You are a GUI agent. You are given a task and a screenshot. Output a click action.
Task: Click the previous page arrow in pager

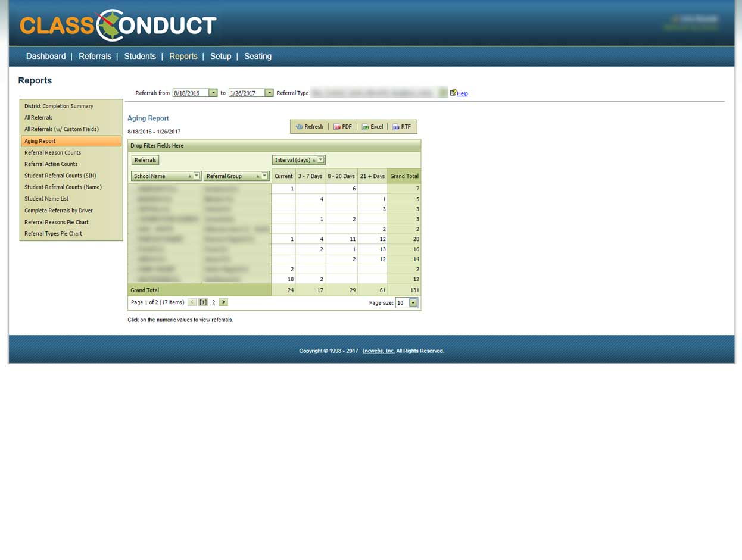coord(192,302)
